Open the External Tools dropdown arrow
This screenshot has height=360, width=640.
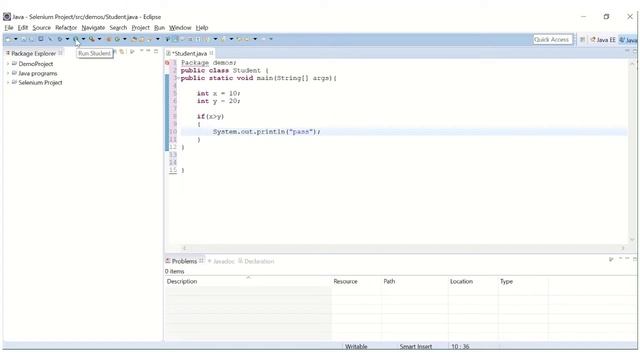click(99, 39)
